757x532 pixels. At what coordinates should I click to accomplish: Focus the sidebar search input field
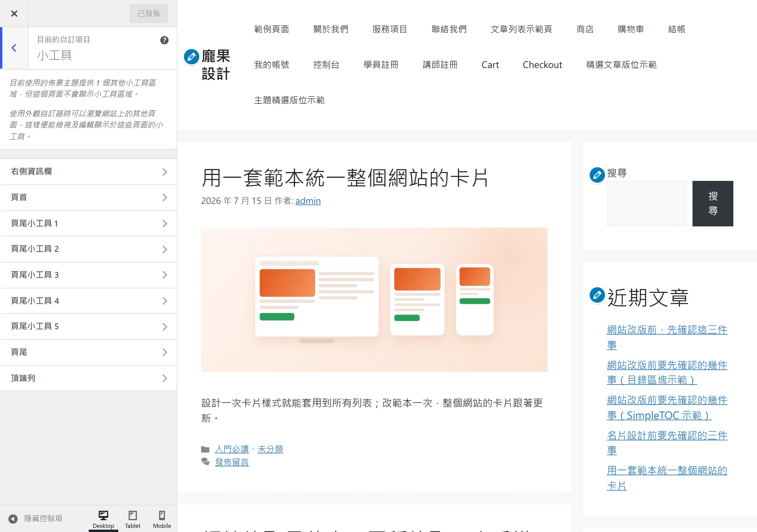tap(646, 203)
